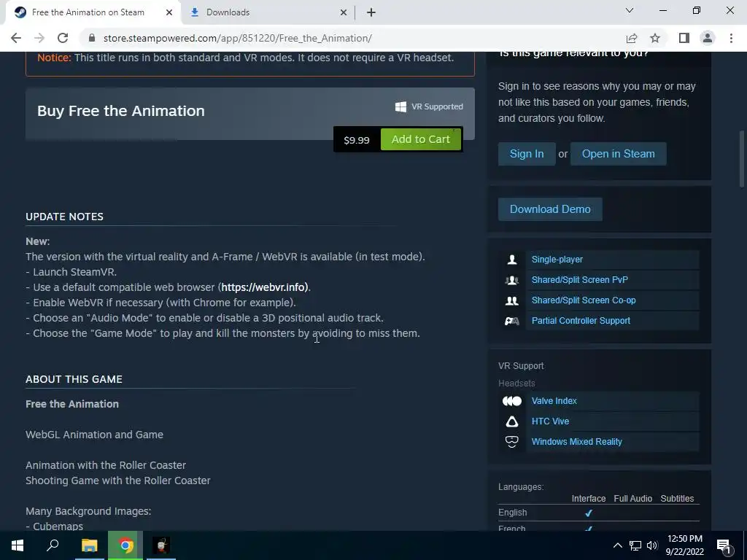Viewport: 747px width, 560px height.
Task: Click the Open in Steam button
Action: tap(618, 154)
